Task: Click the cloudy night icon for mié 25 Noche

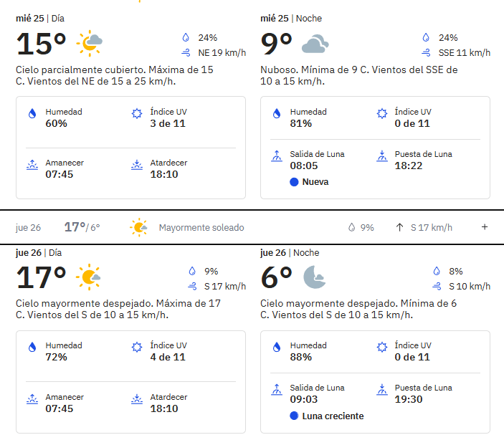Action: coord(315,44)
